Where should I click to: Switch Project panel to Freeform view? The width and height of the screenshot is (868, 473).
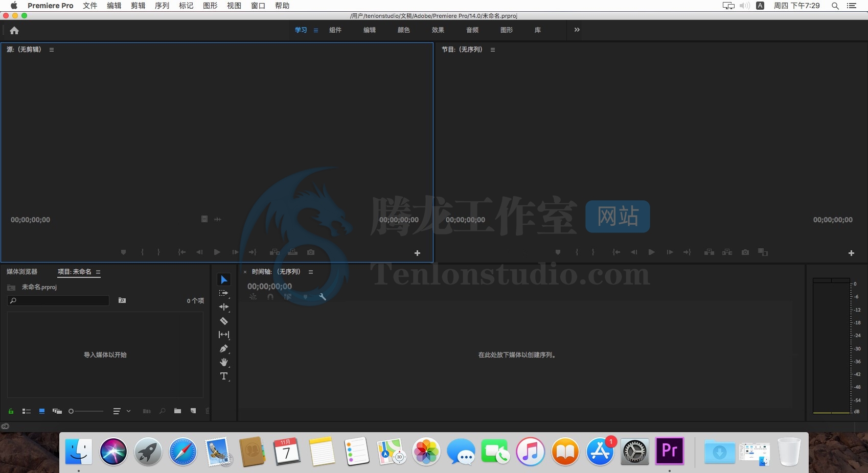click(x=57, y=411)
